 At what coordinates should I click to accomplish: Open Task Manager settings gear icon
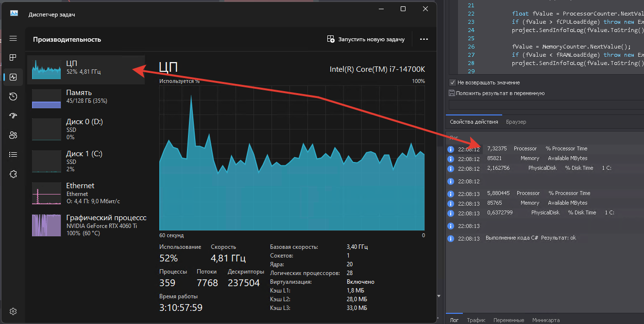click(13, 311)
